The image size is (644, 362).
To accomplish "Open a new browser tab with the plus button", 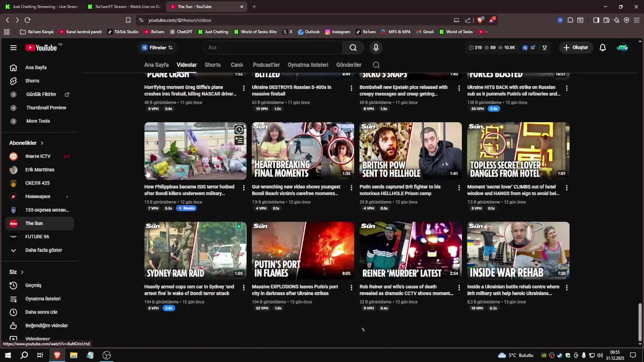I will (x=254, y=7).
